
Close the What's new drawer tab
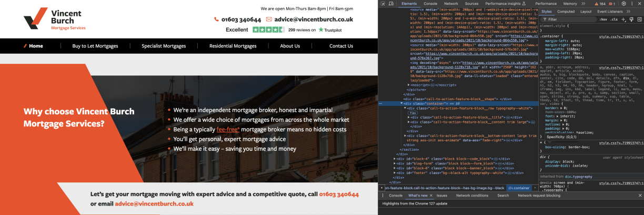[x=431, y=196]
